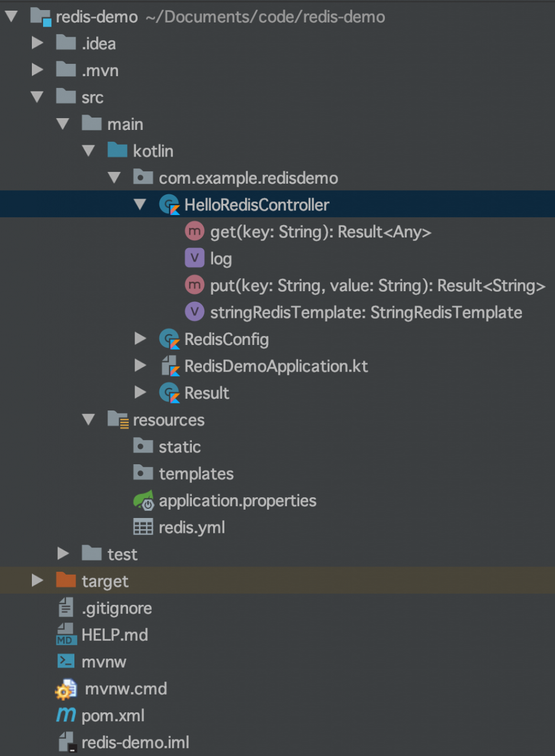Click the redis-demo.iml module file icon

(67, 742)
